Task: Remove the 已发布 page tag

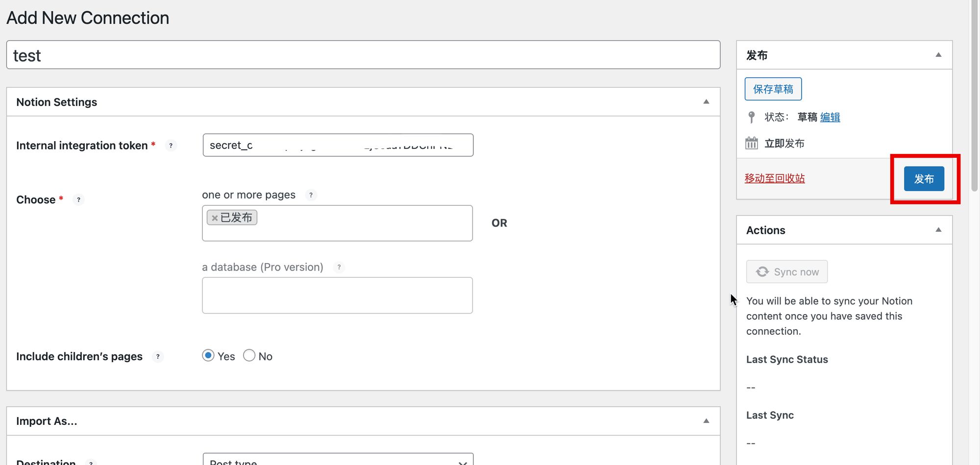Action: [x=215, y=218]
